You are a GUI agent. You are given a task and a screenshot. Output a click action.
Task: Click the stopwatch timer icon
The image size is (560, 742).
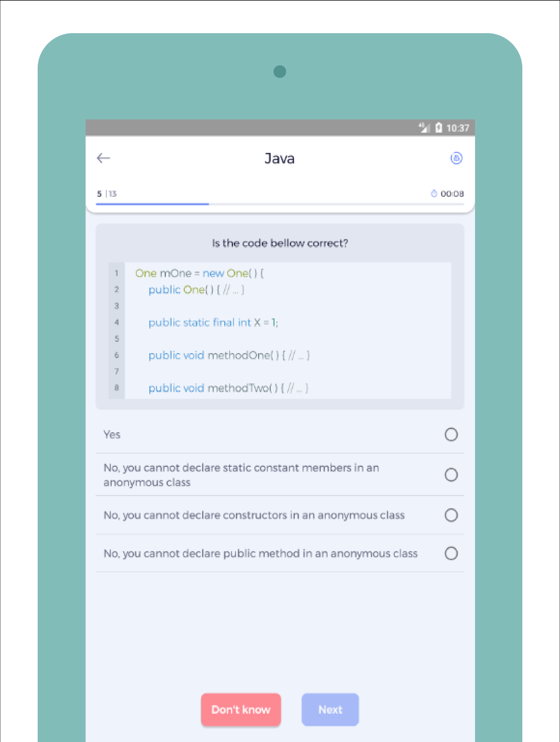pyautogui.click(x=434, y=193)
